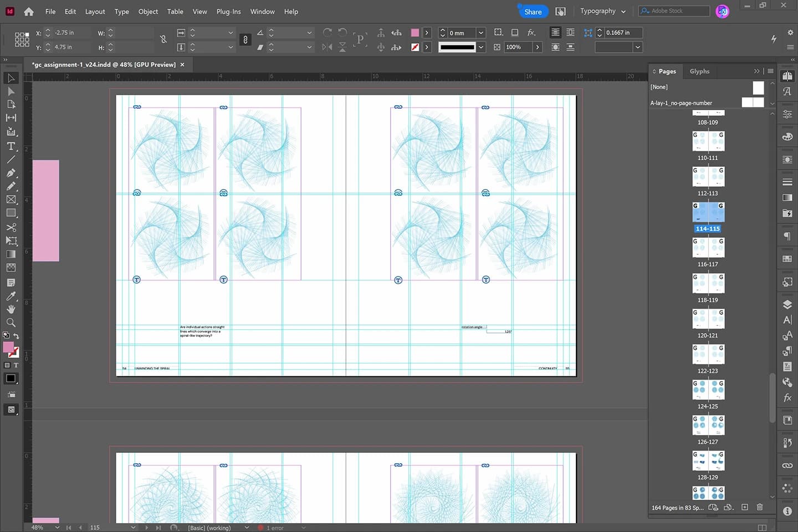The height and width of the screenshot is (532, 798).
Task: Open the Layout menu
Action: (95, 12)
